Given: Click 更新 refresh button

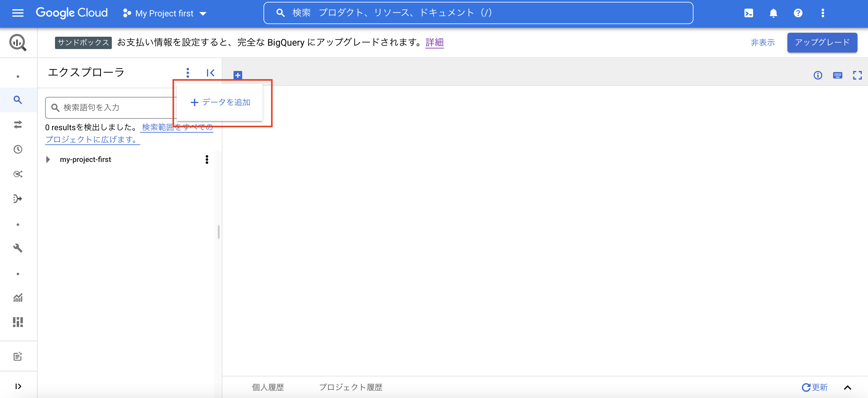Looking at the screenshot, I should click(x=815, y=387).
